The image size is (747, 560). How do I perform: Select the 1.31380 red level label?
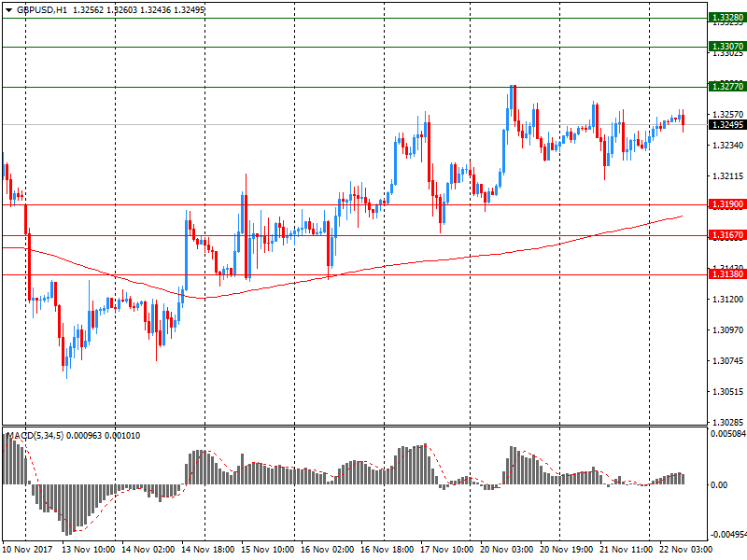pos(727,274)
